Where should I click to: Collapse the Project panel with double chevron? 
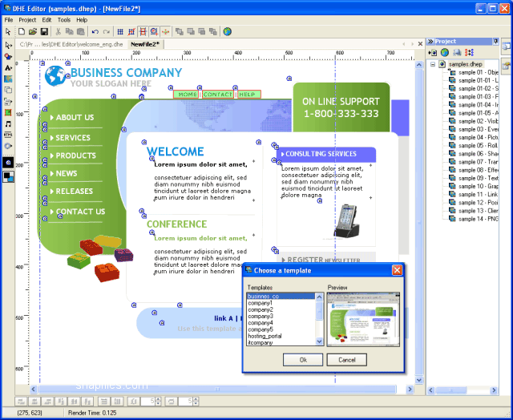[430, 41]
